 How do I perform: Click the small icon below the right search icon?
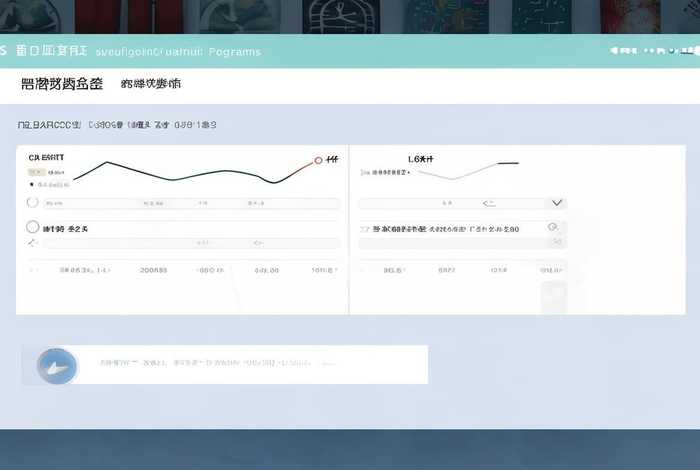coord(554,243)
